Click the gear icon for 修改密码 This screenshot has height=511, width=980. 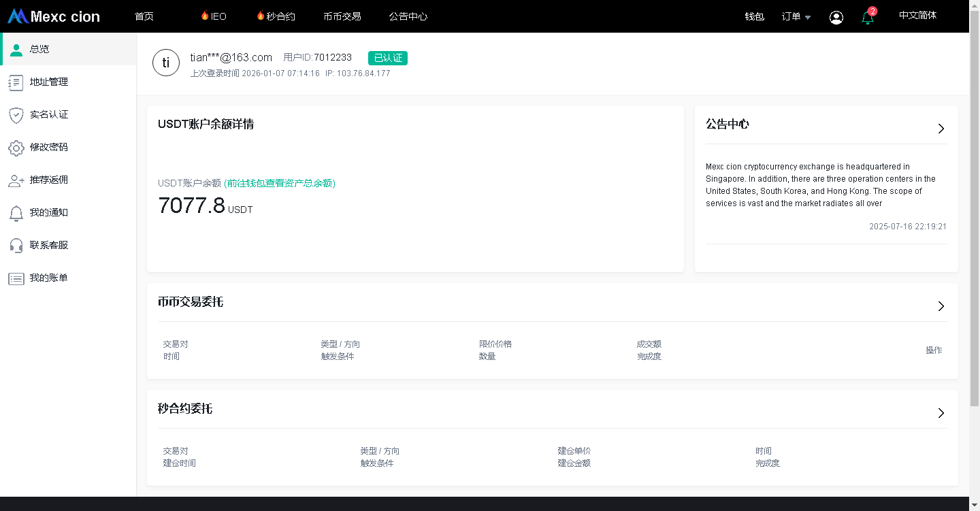(16, 148)
